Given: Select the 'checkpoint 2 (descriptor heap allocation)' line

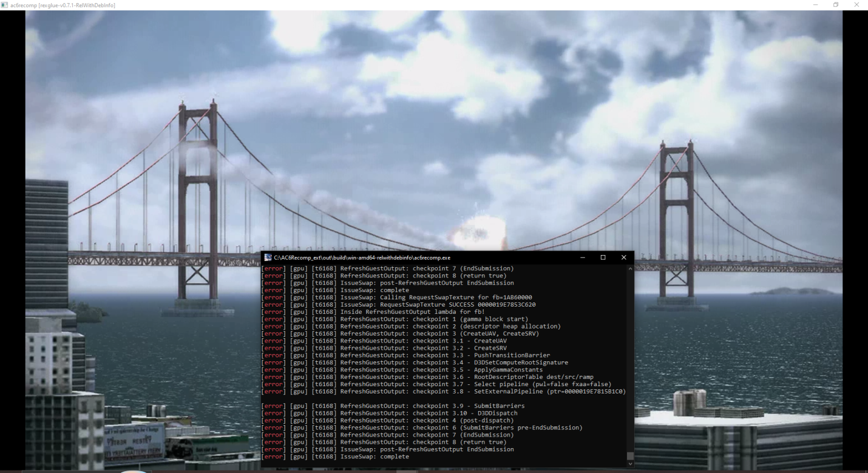Looking at the screenshot, I should pos(411,327).
